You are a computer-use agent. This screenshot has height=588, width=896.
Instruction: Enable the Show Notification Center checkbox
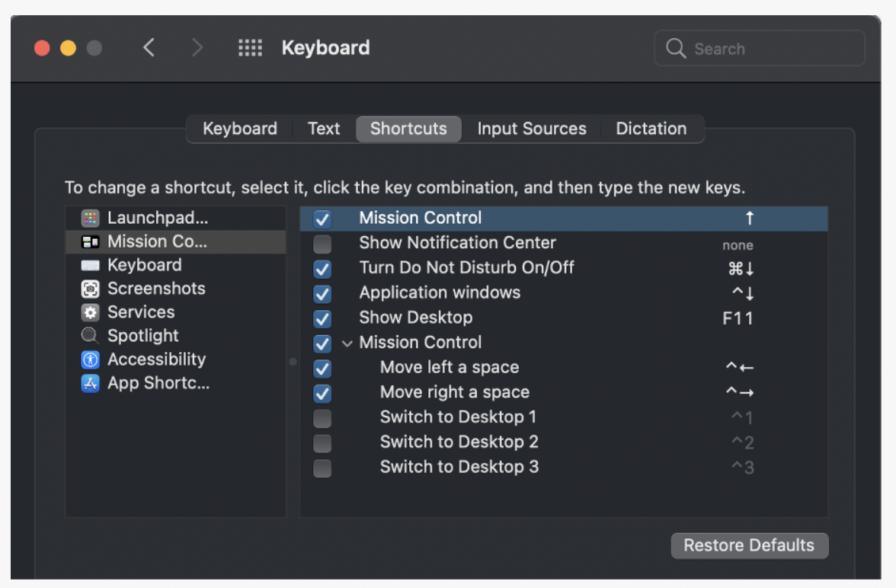point(322,244)
